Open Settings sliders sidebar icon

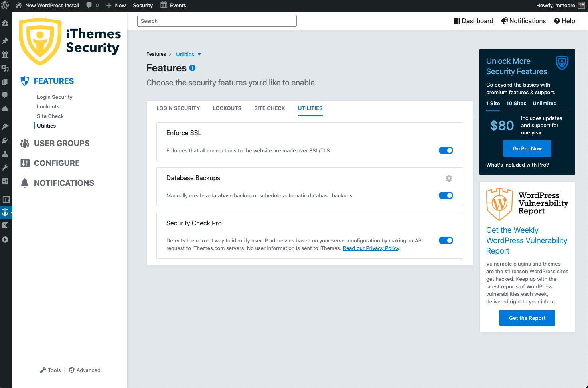(x=5, y=181)
